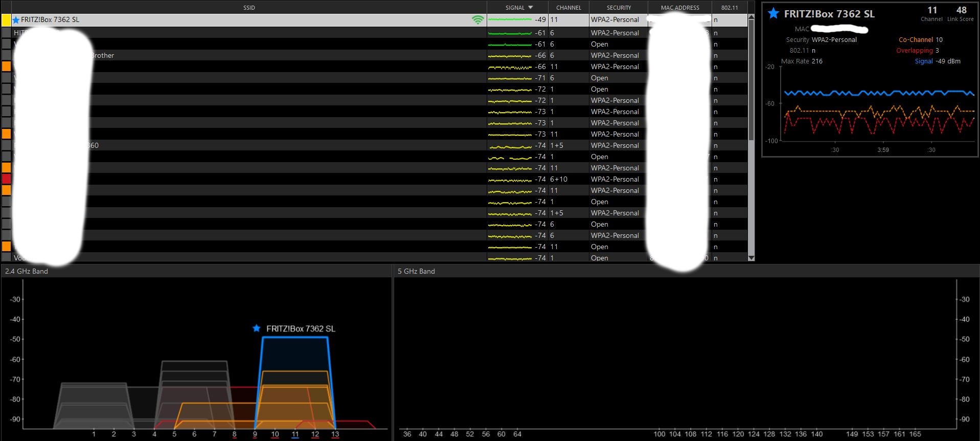This screenshot has height=441, width=980.
Task: Click the 5 GHz Band panel title
Action: pos(417,271)
